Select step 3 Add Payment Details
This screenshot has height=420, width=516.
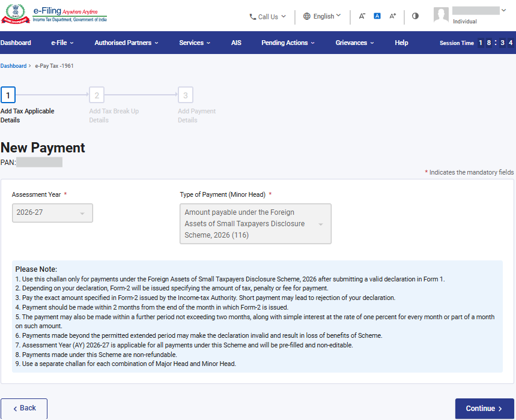click(186, 95)
